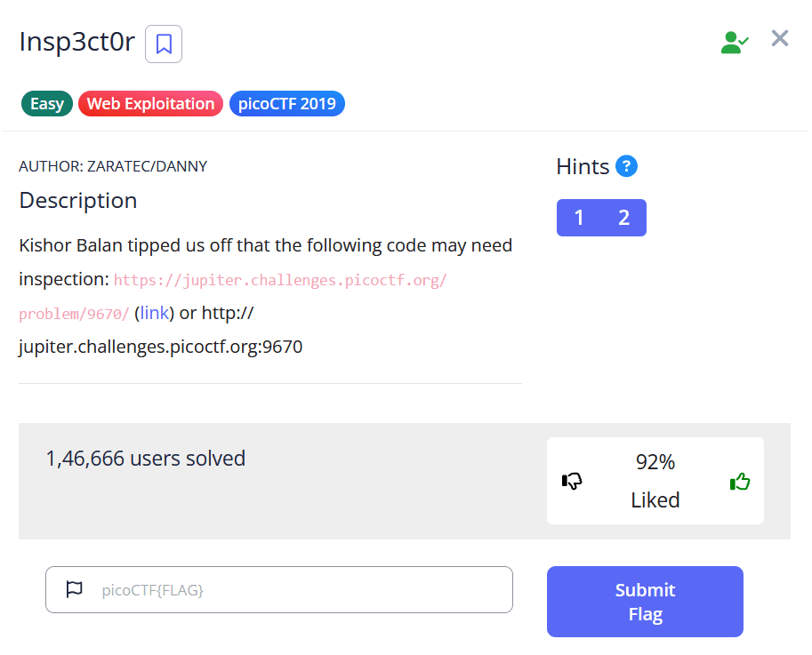Click the solved-user checkmark icon

point(735,42)
